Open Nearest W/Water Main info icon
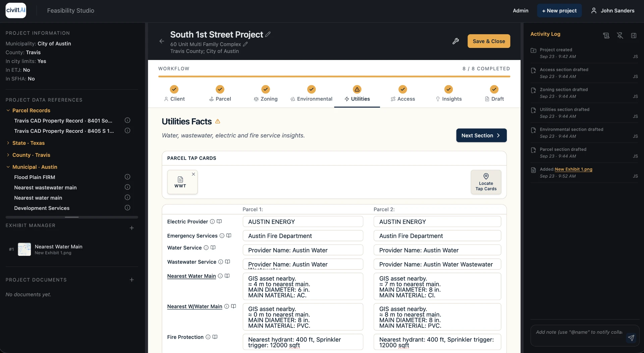The image size is (644, 353). click(x=227, y=306)
